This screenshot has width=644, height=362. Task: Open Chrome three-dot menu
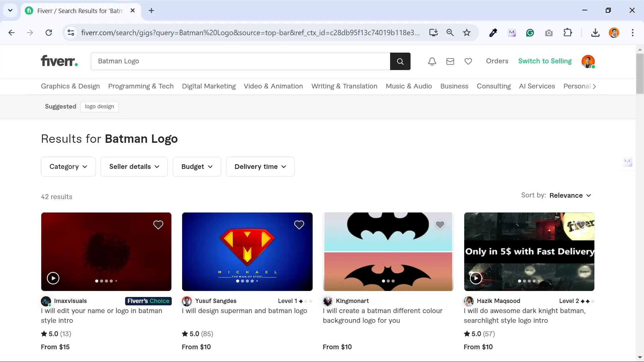pos(633,33)
